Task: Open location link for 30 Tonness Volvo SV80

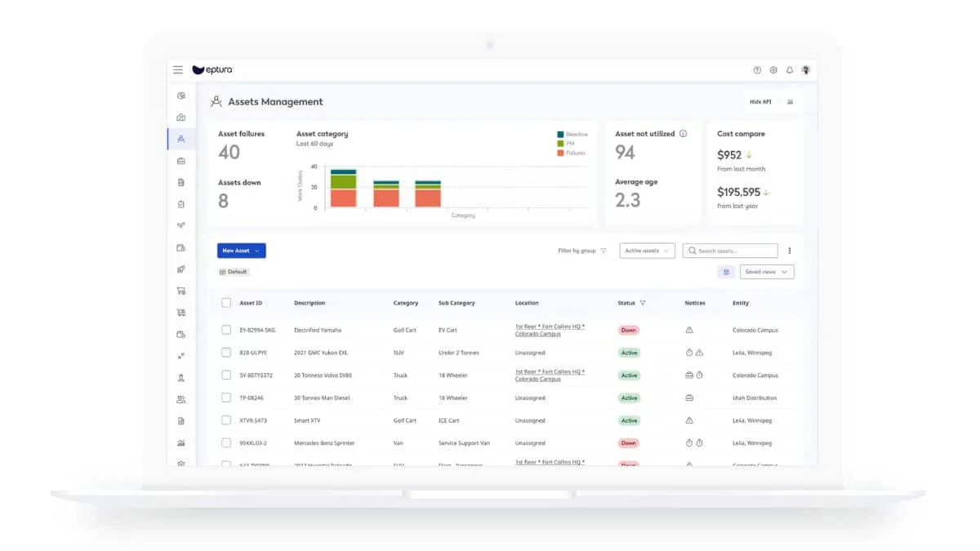Action: click(550, 375)
